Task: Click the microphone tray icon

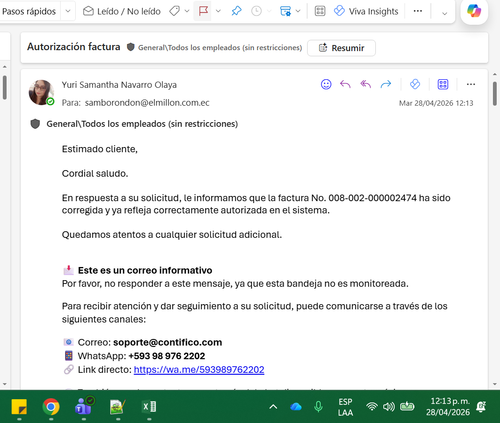Action: pos(319,407)
